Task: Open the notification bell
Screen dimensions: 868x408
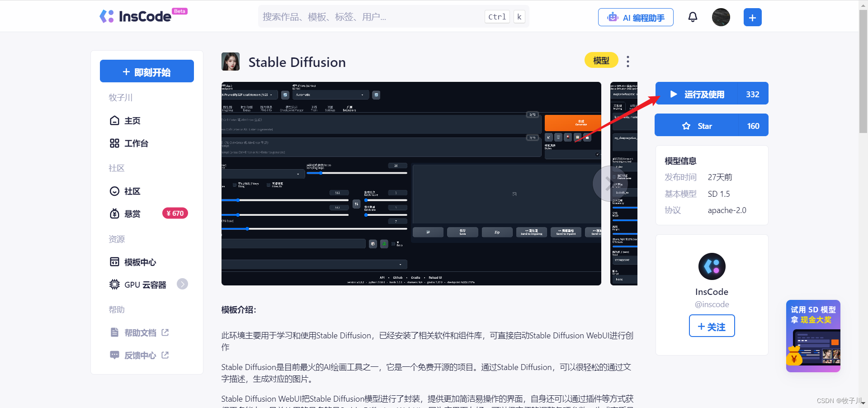Action: click(x=693, y=17)
